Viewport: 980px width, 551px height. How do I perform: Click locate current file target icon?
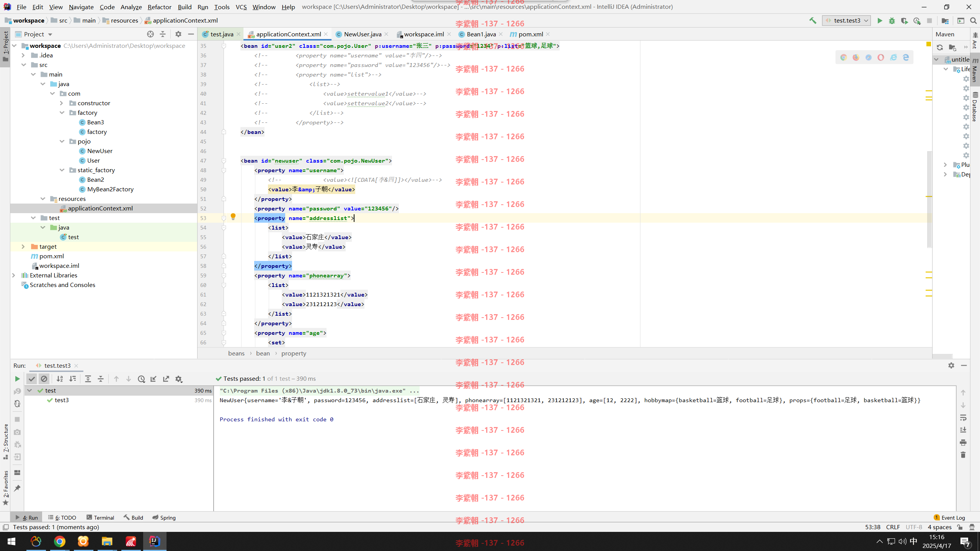pos(150,34)
